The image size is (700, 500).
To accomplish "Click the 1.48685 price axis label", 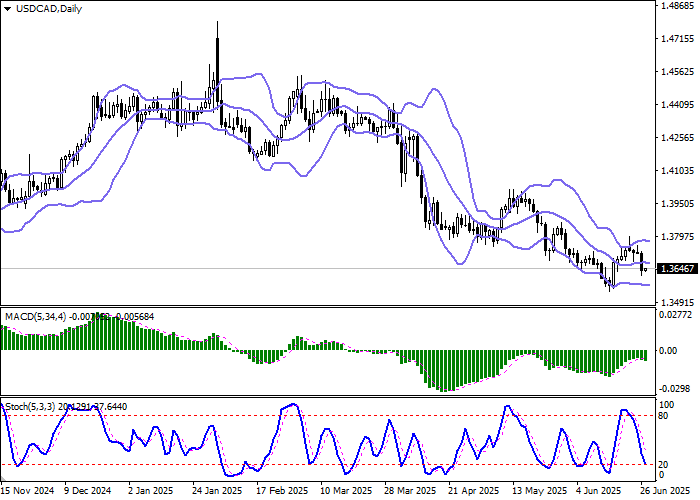I will click(x=678, y=6).
